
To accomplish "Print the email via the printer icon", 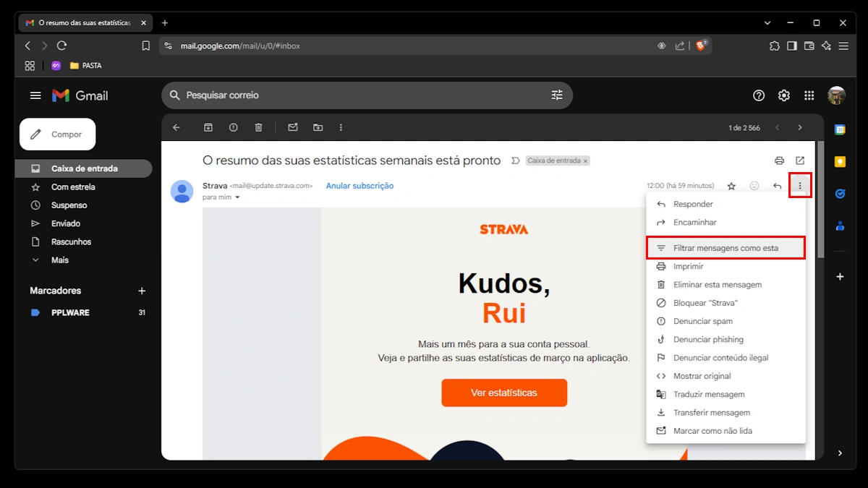I will 779,160.
